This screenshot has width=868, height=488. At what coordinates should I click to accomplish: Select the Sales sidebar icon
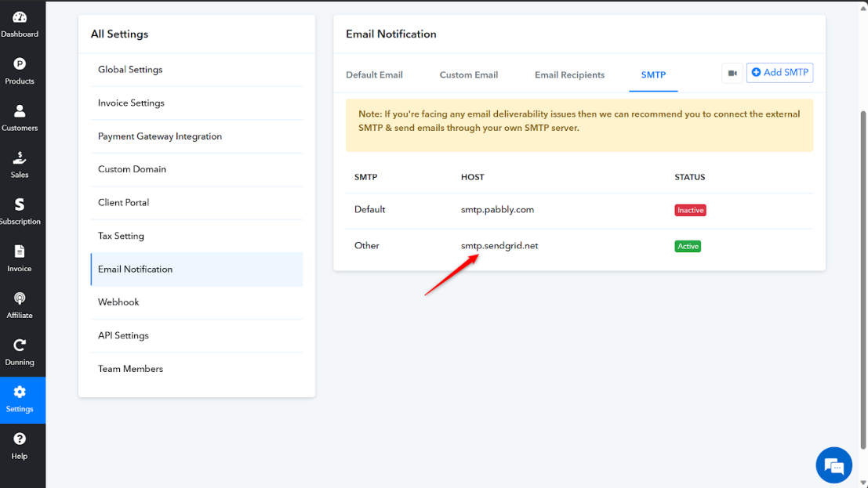tap(20, 158)
